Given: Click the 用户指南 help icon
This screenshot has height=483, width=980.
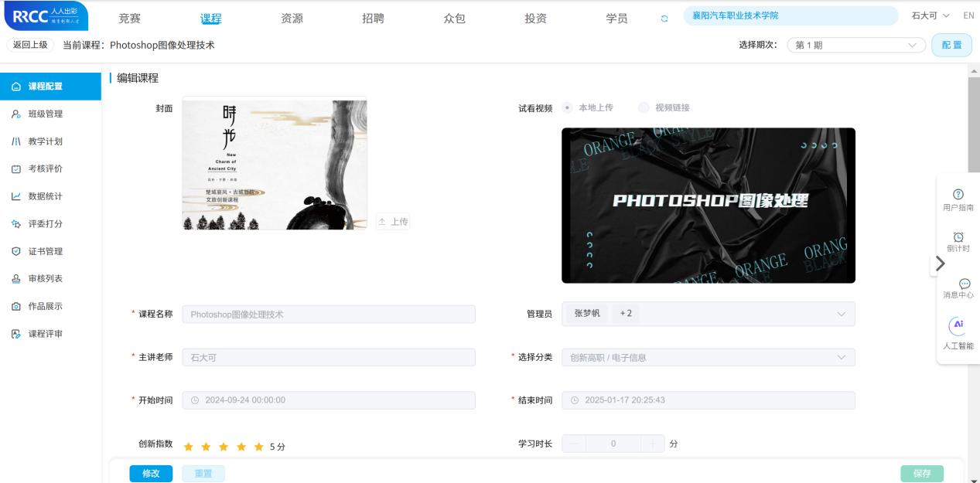Looking at the screenshot, I should [x=958, y=194].
